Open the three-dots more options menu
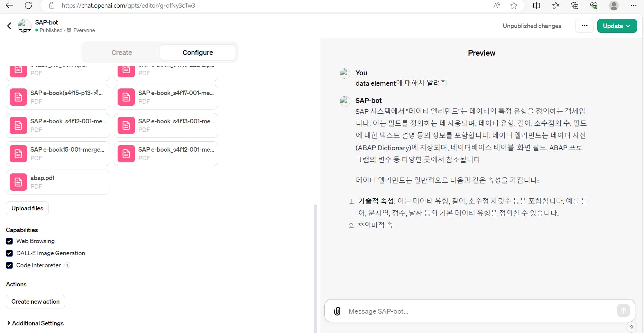 pos(585,26)
